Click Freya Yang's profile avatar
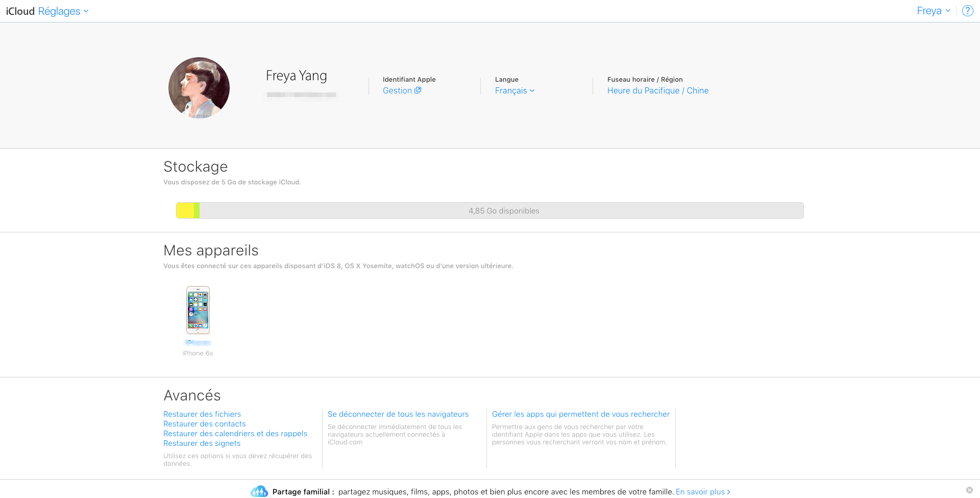This screenshot has height=498, width=980. point(199,88)
